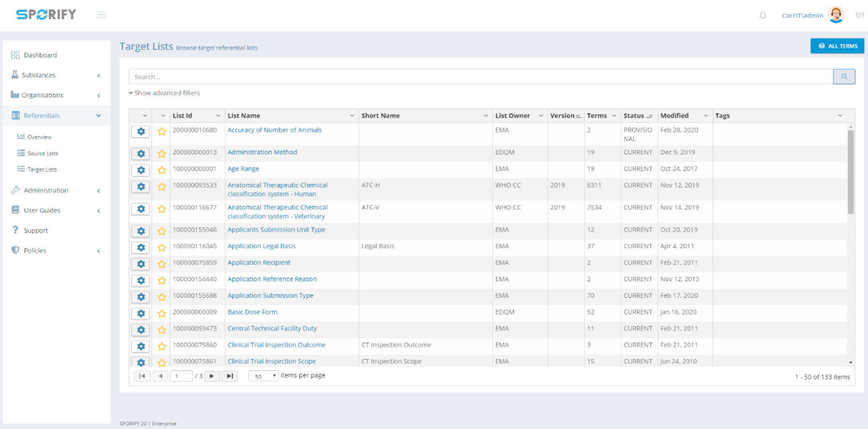The height and width of the screenshot is (429, 868).
Task: Toggle the hamburger sidebar menu
Action: 101,15
